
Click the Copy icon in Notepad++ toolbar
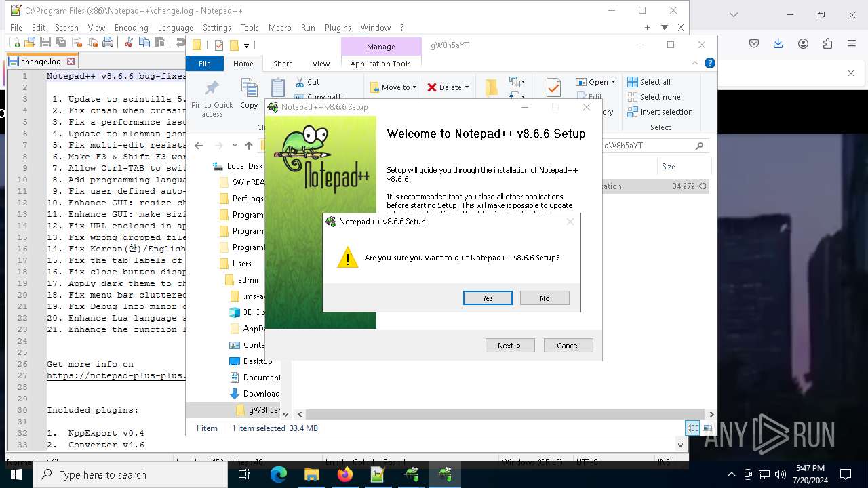tap(144, 42)
